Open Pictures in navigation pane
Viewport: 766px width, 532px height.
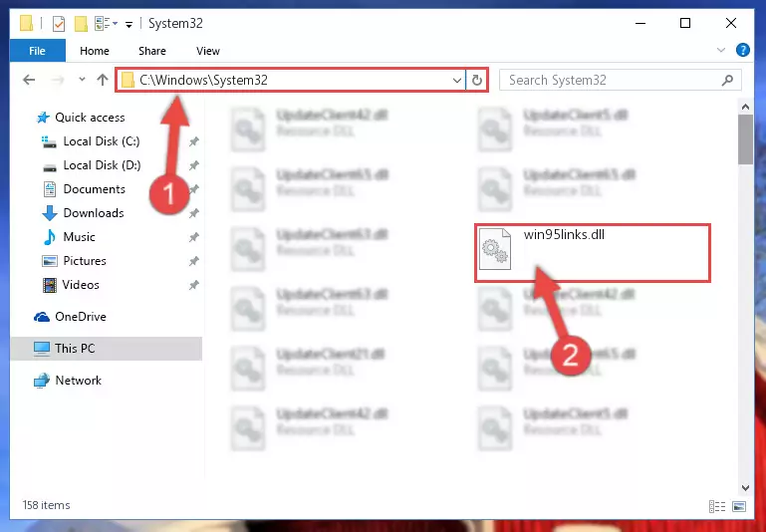tap(85, 261)
